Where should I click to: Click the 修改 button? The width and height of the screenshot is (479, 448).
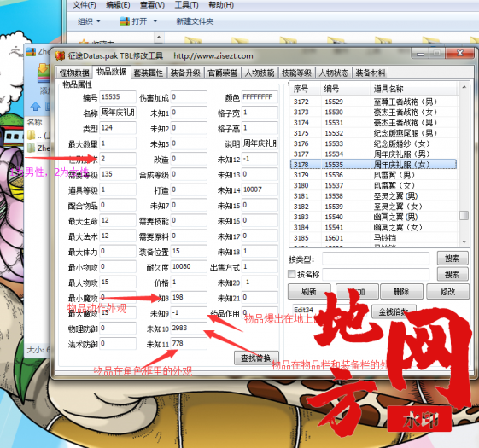pyautogui.click(x=447, y=291)
